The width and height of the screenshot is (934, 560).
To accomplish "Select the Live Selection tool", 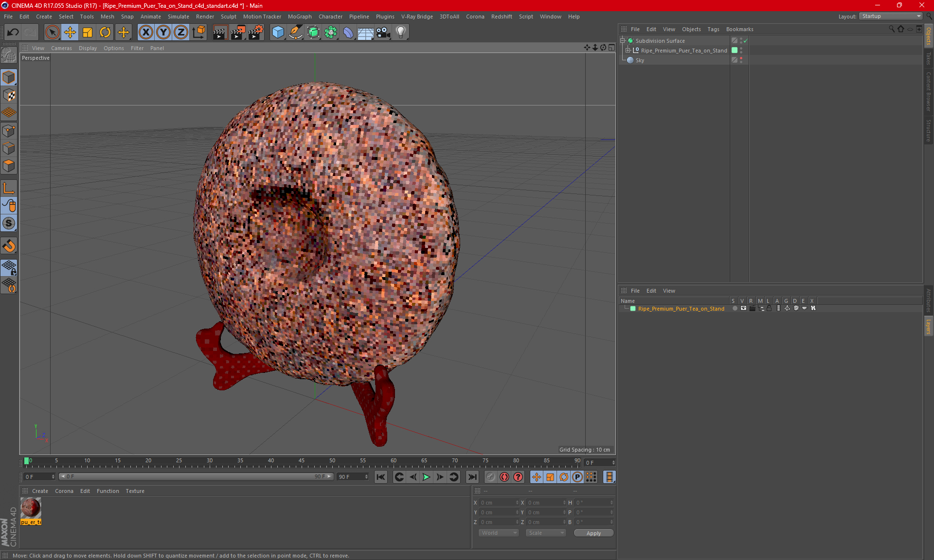I will coord(52,33).
